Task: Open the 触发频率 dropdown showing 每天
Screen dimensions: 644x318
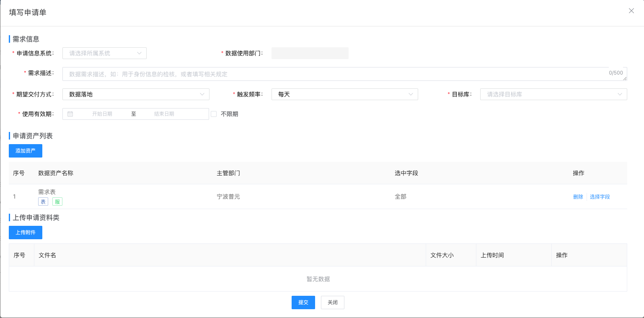Action: [x=344, y=94]
